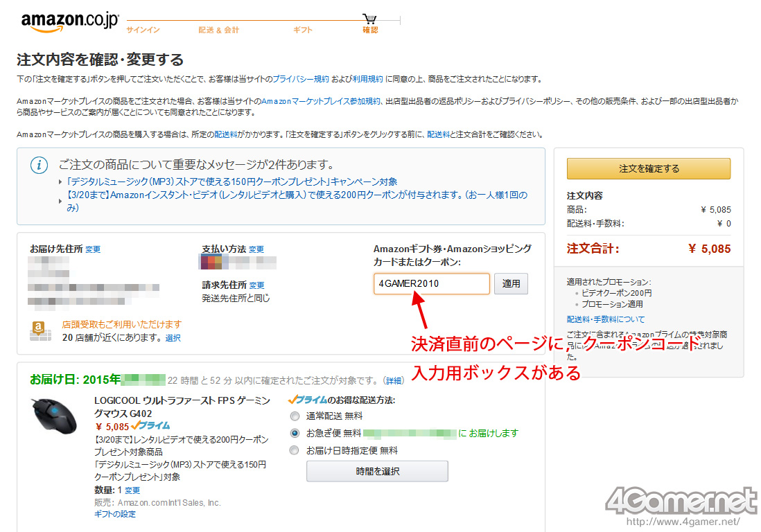Select the 通常配送 無料 shipping option
The image size is (761, 532).
295,416
